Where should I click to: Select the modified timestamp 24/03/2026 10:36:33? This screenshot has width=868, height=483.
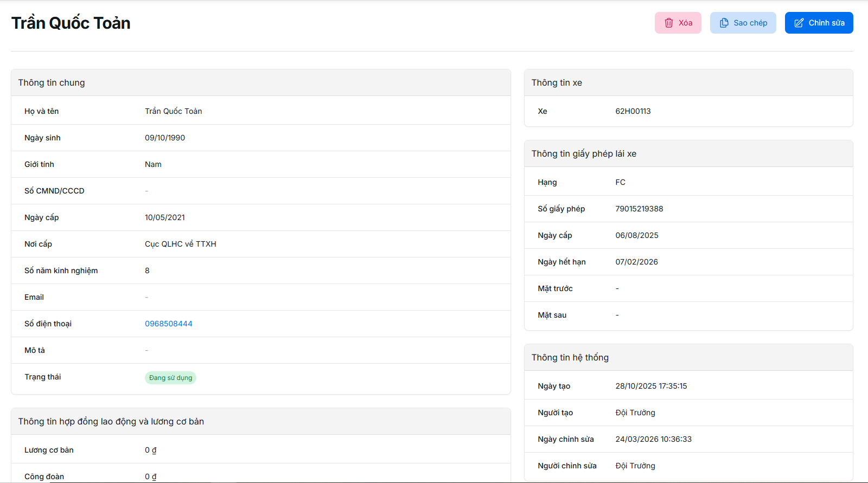tap(653, 439)
